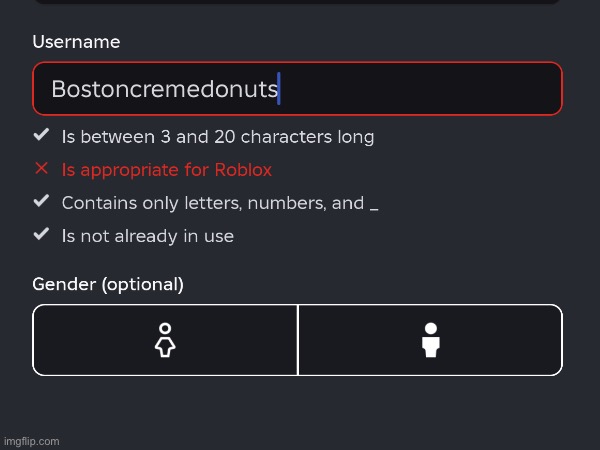Click the partially visible field above Username
This screenshot has height=450, width=600.
coord(297,2)
